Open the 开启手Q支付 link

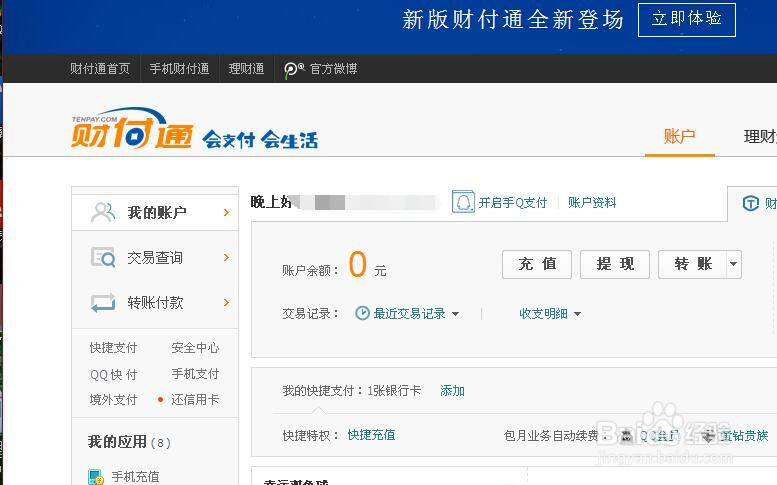point(512,203)
